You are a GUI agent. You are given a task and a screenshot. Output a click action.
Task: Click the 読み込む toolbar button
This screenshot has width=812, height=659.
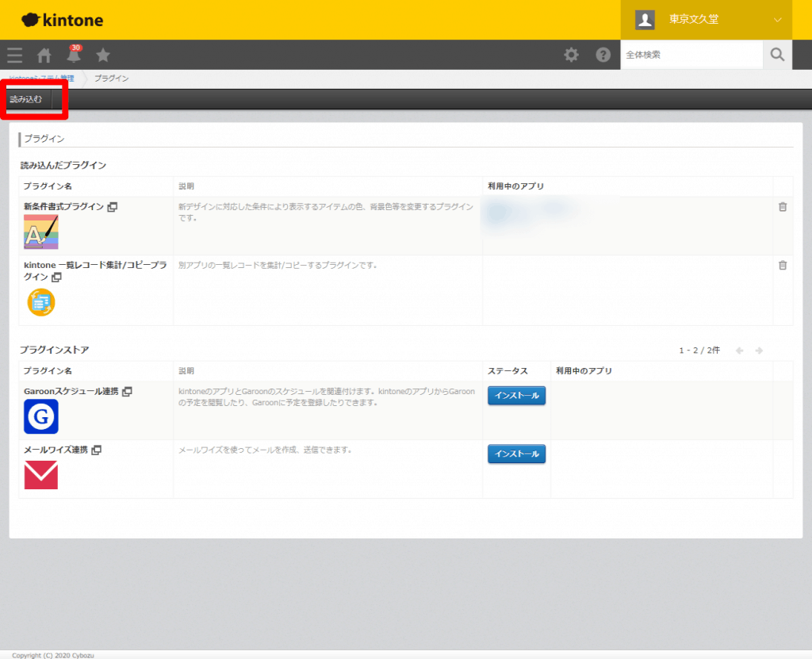pos(26,99)
